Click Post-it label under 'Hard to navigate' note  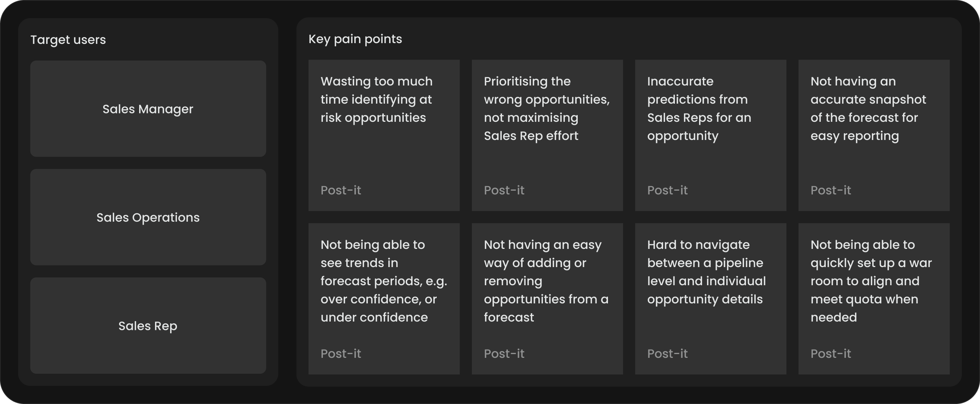[x=667, y=353]
